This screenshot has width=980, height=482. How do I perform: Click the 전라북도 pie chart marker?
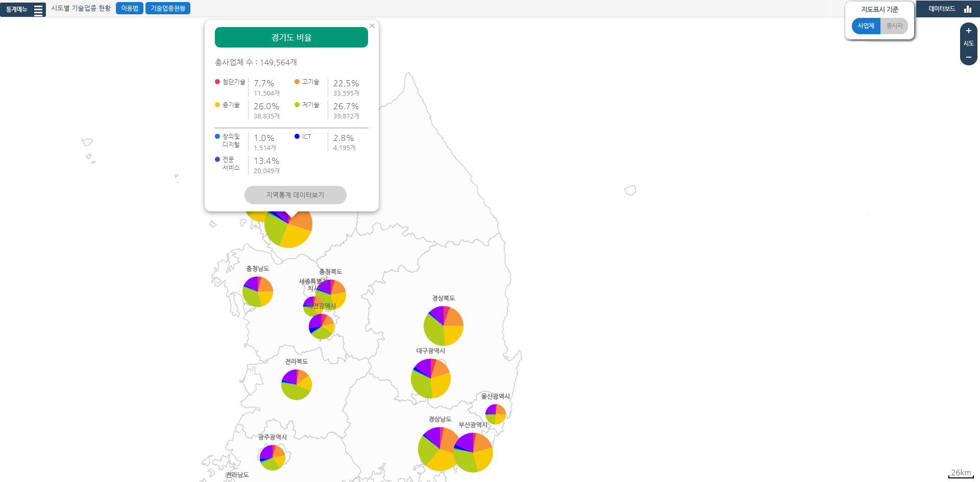click(x=297, y=384)
